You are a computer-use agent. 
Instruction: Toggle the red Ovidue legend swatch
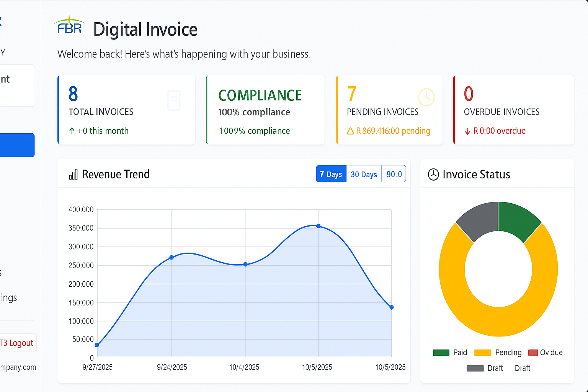tap(533, 353)
